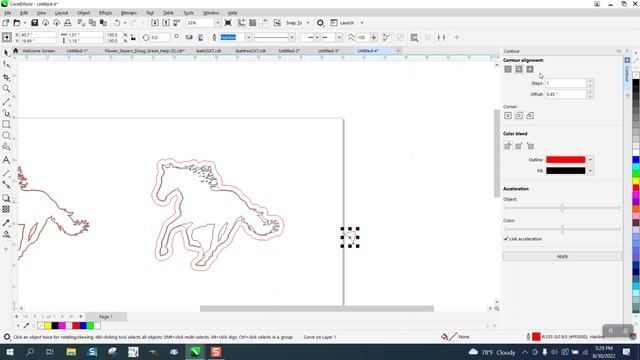This screenshot has width=640, height=360.
Task: Choose the 'Outside contour' alignment icon
Action: coord(530,69)
